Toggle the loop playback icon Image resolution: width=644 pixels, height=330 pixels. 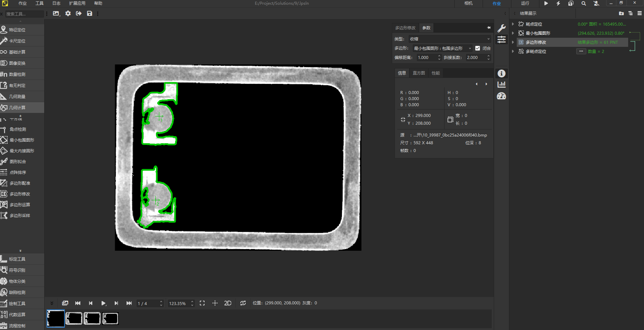pos(243,303)
